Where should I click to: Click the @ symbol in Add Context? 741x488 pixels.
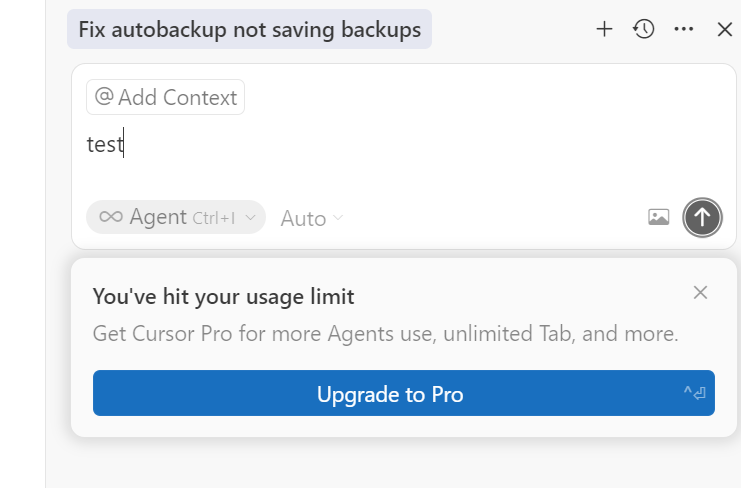point(104,97)
